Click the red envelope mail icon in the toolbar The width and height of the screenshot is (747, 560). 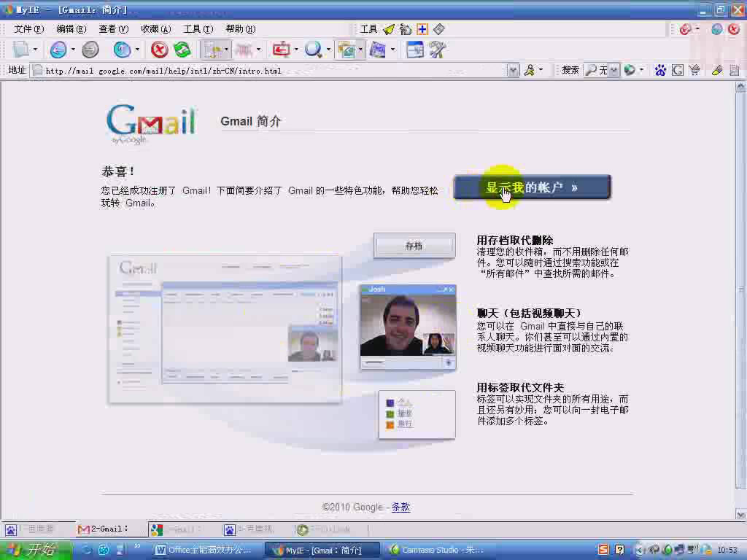pos(281,50)
